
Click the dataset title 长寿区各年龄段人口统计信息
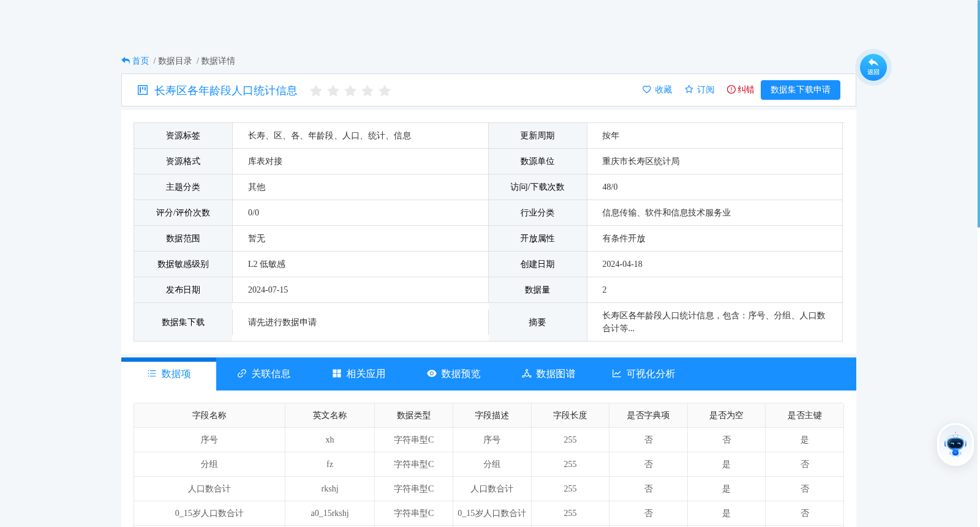226,91
